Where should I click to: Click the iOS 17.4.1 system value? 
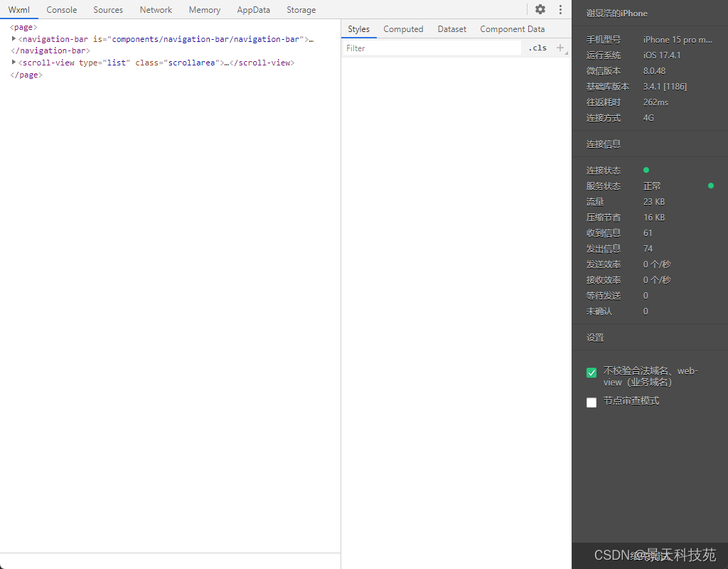[662, 55]
